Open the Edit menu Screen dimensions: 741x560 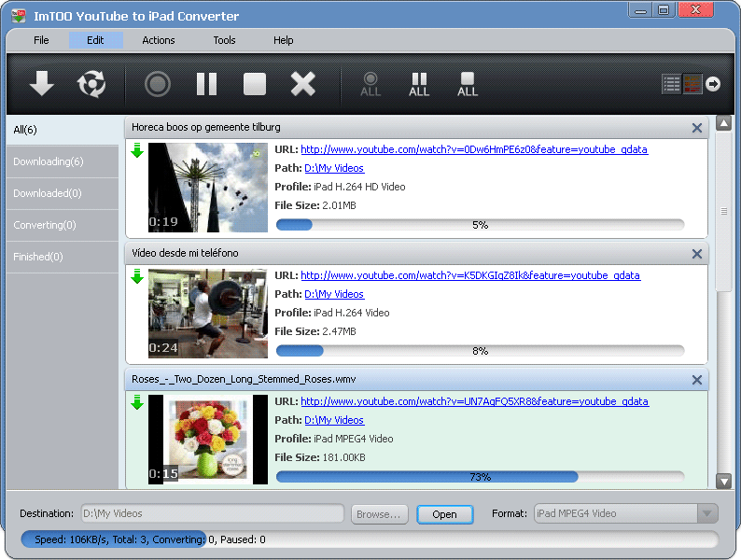[95, 40]
